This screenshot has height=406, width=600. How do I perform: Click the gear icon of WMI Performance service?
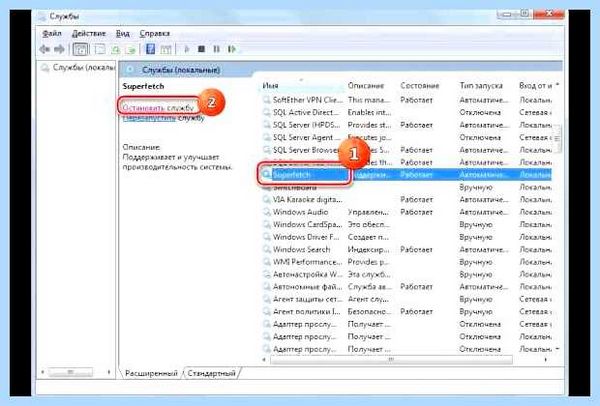(x=267, y=262)
